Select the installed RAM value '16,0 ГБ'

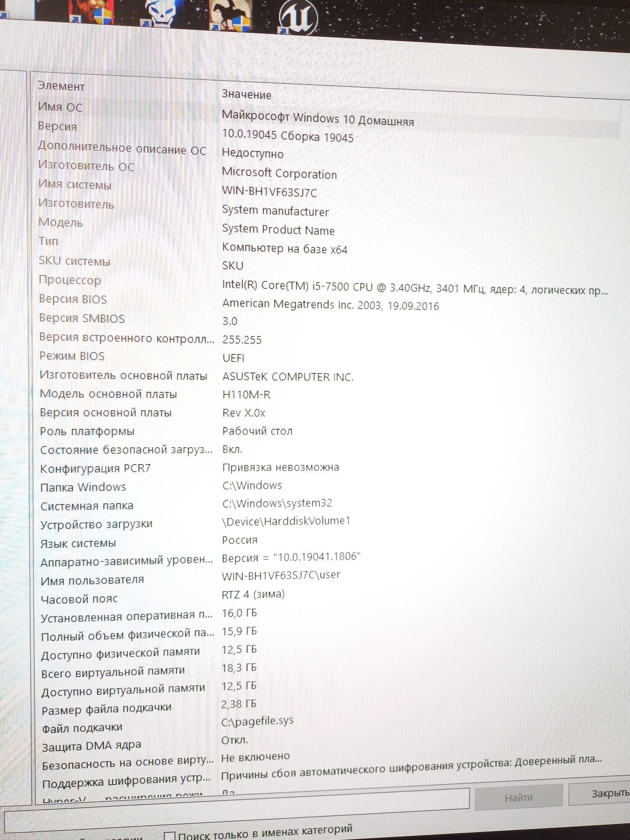239,613
